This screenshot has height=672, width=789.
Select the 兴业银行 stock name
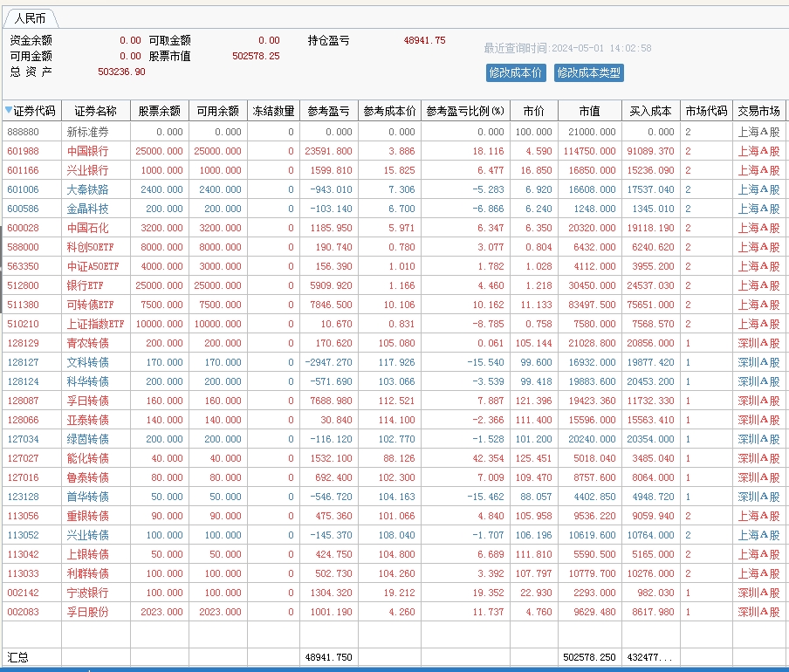[87, 170]
